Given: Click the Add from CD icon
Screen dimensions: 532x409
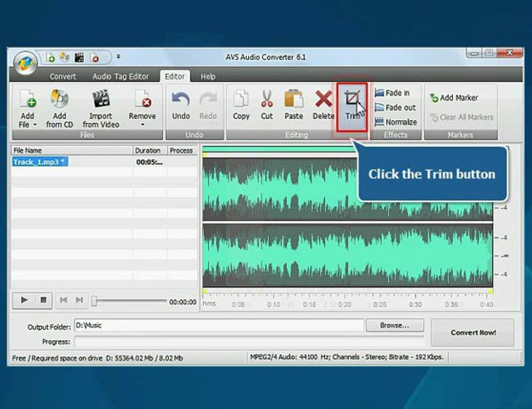Looking at the screenshot, I should pos(59,99).
